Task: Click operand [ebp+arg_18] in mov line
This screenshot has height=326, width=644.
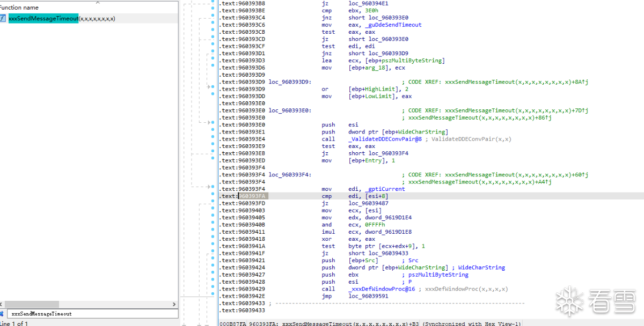Action: click(371, 68)
